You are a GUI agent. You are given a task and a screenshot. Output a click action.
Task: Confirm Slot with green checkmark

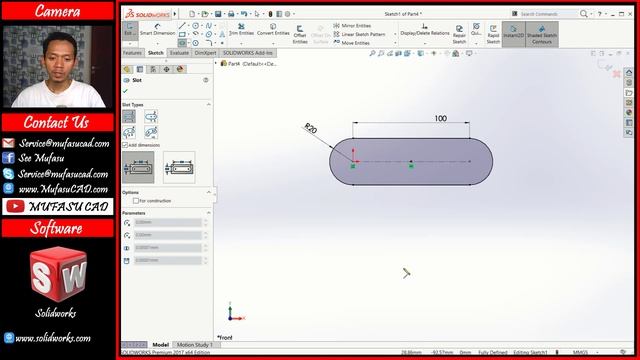click(x=125, y=91)
